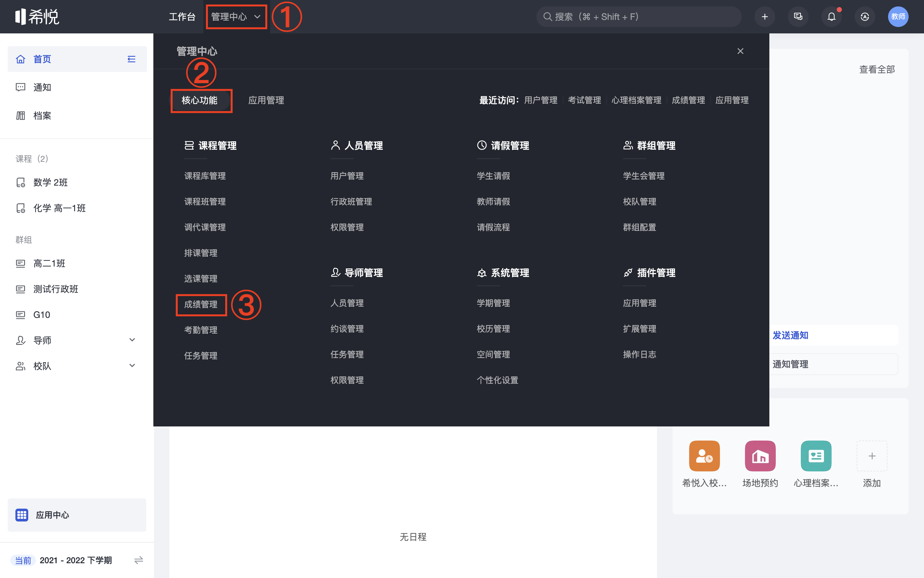
Task: Open 排课管理 menu entry
Action: pyautogui.click(x=201, y=253)
